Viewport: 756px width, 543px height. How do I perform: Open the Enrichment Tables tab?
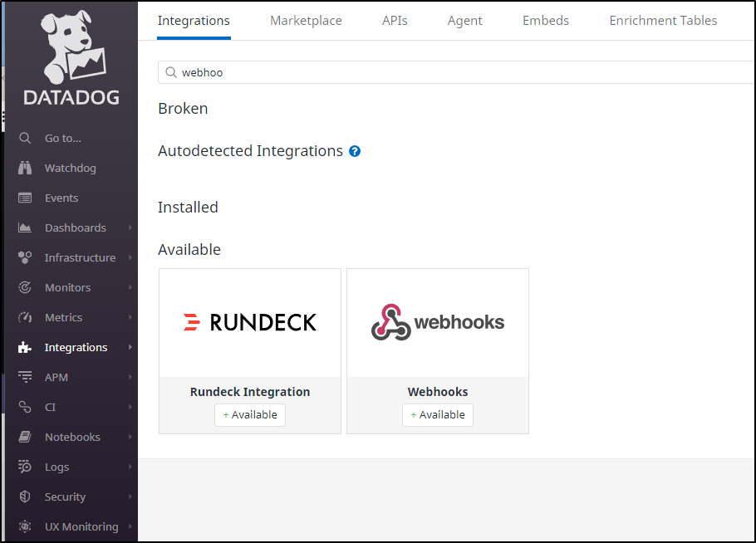point(664,21)
